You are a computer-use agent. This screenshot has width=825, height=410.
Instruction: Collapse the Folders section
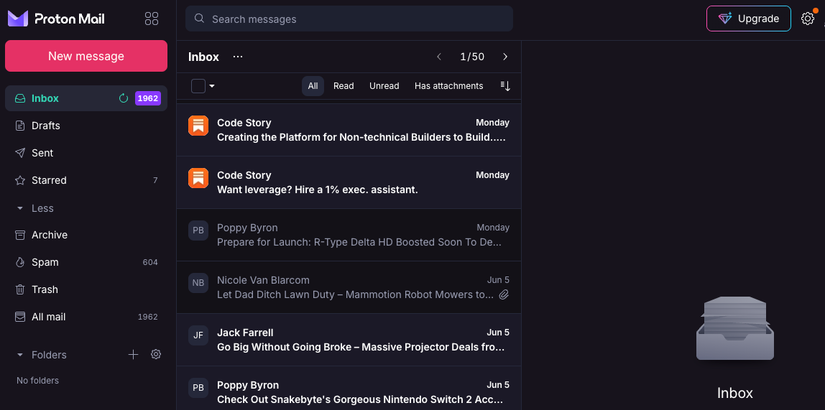click(x=20, y=355)
